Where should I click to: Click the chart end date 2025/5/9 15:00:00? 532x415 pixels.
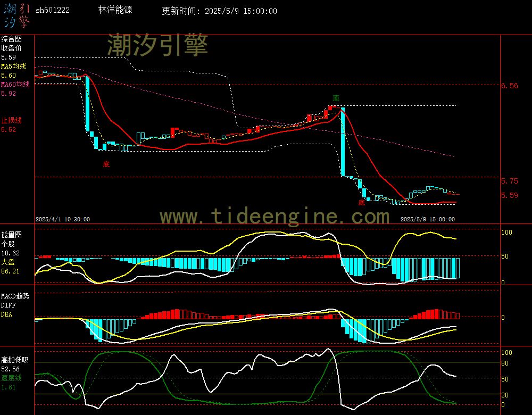(428, 220)
